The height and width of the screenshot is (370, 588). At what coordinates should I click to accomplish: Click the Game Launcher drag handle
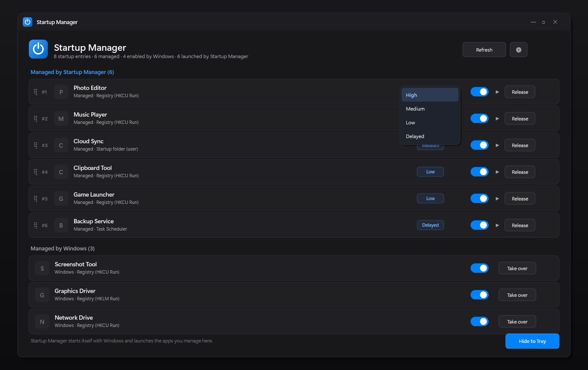(36, 199)
